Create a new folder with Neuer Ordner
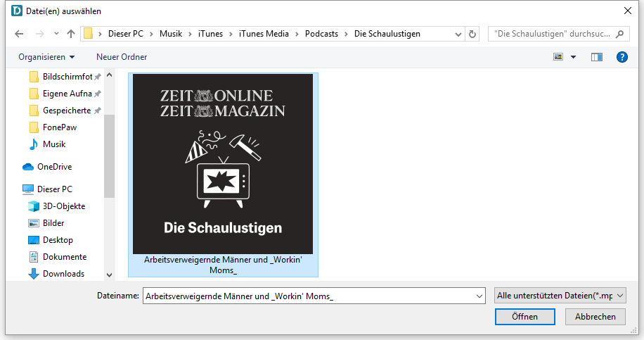The height and width of the screenshot is (340, 644). point(122,57)
